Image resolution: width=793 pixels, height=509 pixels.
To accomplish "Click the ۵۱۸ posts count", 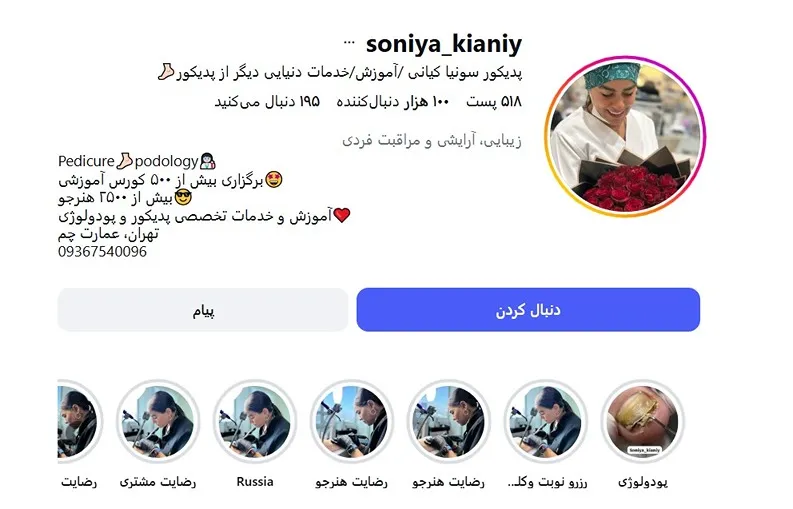I will [494, 102].
